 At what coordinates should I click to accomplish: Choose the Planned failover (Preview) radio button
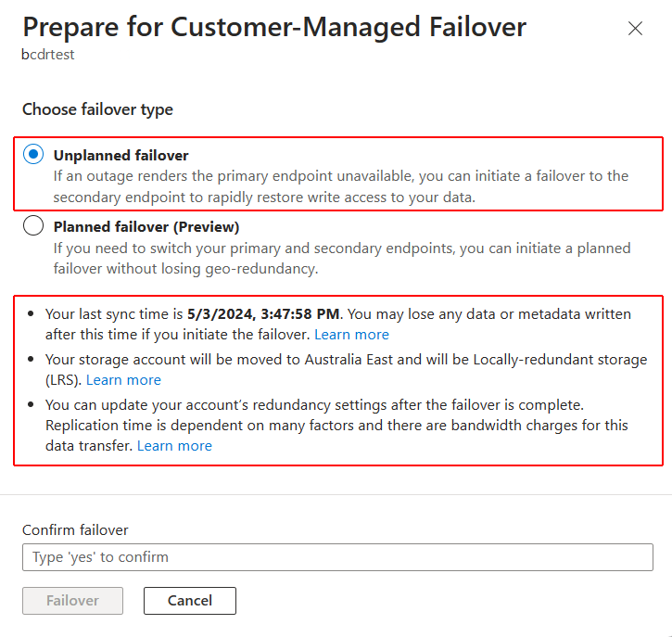[x=33, y=226]
